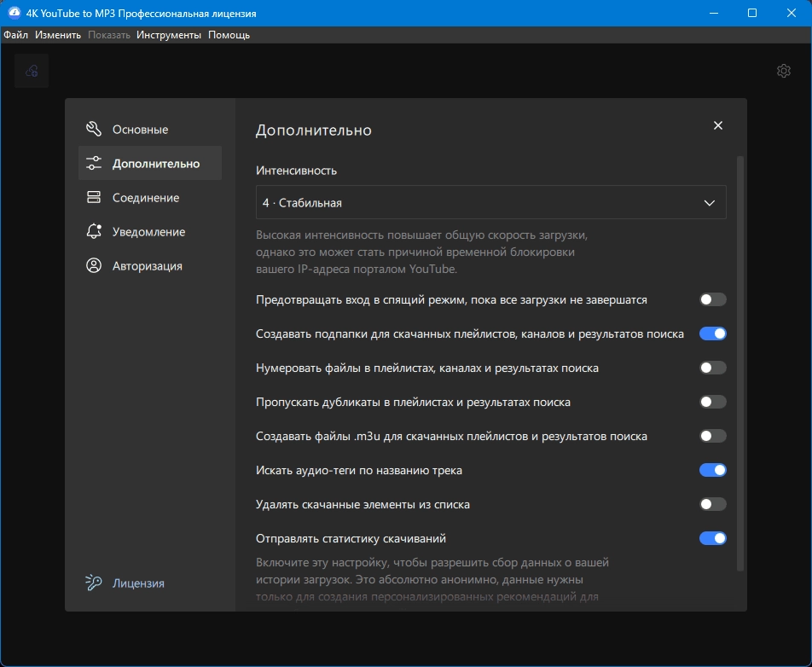Open the Помощь menu
This screenshot has width=812, height=667.
click(x=229, y=35)
